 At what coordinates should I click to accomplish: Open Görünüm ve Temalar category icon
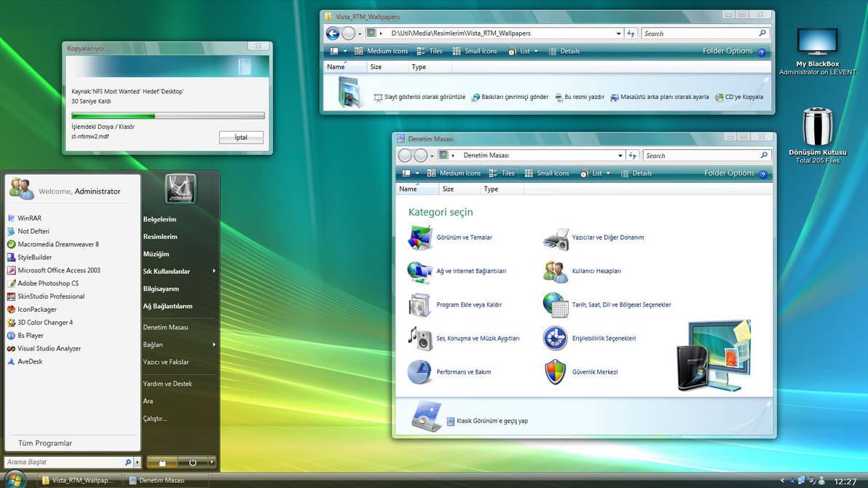(x=420, y=237)
